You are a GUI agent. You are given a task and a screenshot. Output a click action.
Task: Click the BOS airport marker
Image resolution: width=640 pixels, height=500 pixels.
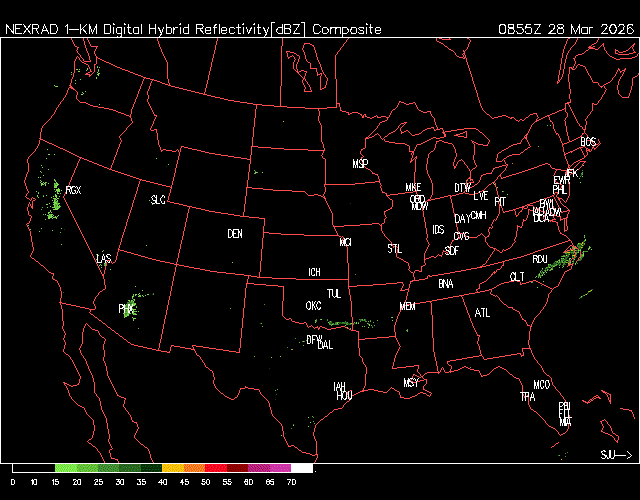[588, 143]
